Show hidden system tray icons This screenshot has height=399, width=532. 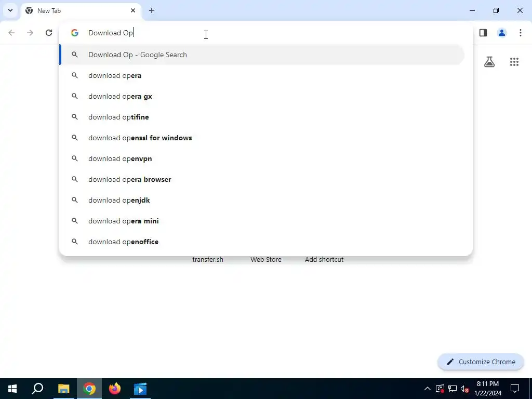coord(428,389)
